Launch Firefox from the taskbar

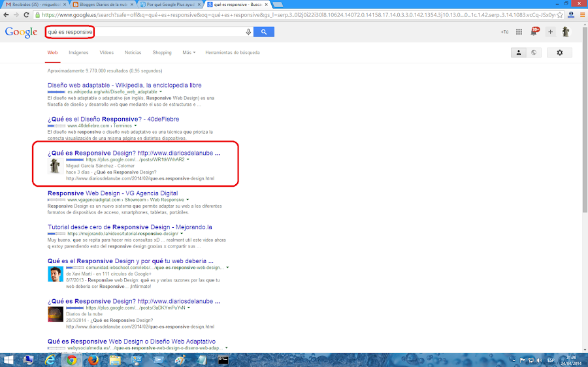(93, 360)
